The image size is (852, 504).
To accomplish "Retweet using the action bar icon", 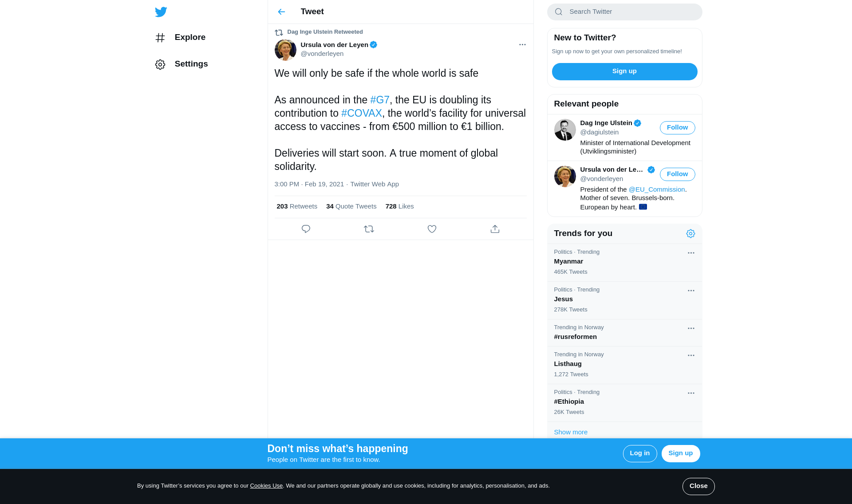I will point(369,229).
